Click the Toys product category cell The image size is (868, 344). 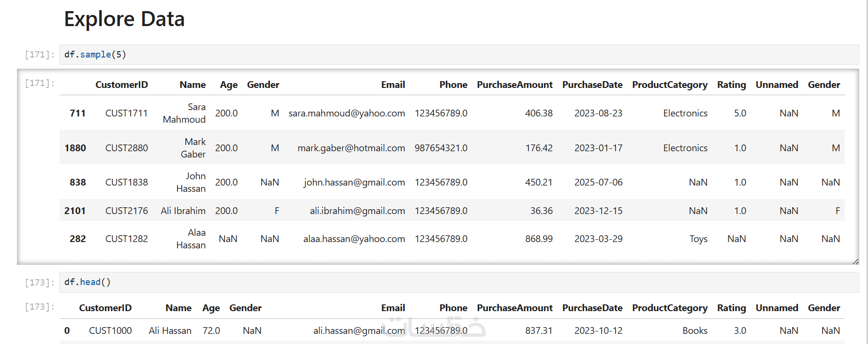point(698,239)
